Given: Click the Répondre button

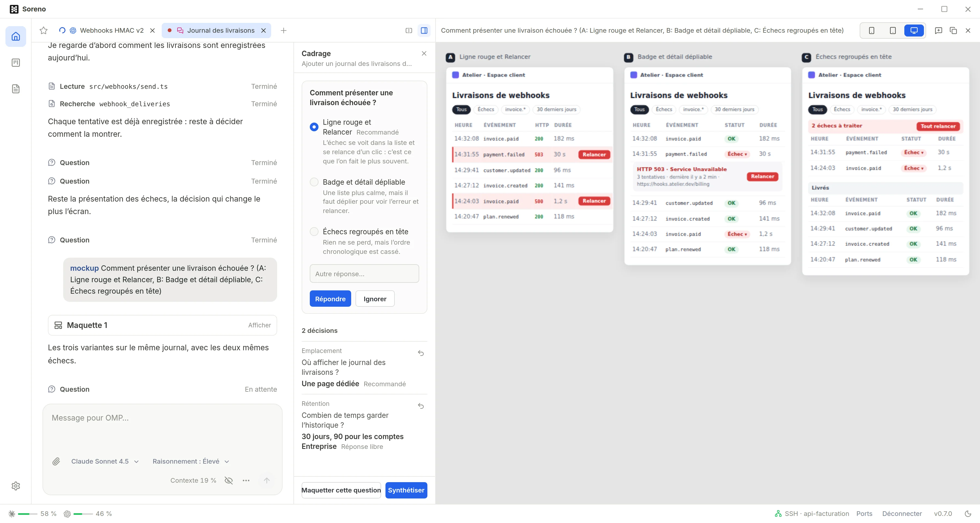Looking at the screenshot, I should (330, 299).
